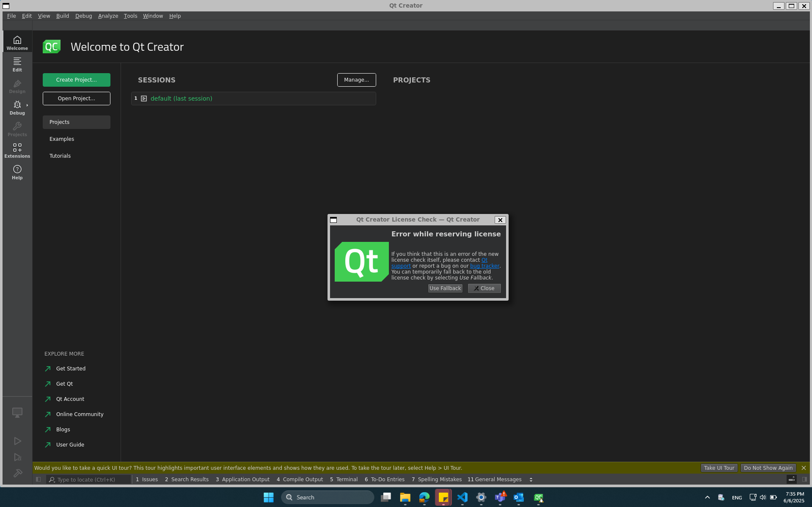812x507 pixels.
Task: Click Create Project button
Action: click(77, 80)
